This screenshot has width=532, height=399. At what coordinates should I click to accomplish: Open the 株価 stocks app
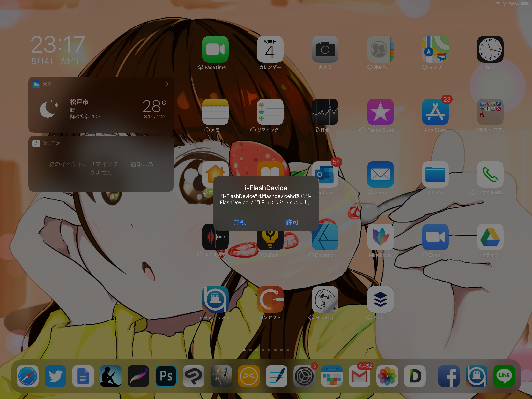point(325,112)
